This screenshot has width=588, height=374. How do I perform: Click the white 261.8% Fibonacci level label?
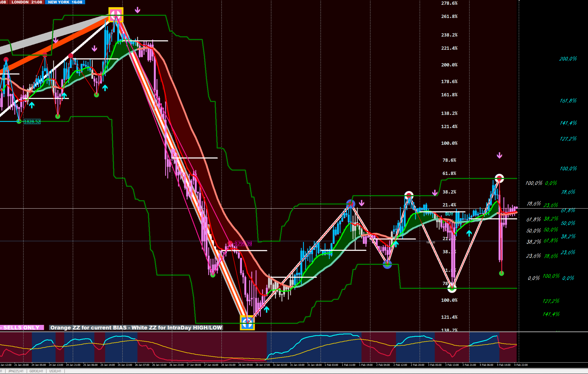[449, 16]
